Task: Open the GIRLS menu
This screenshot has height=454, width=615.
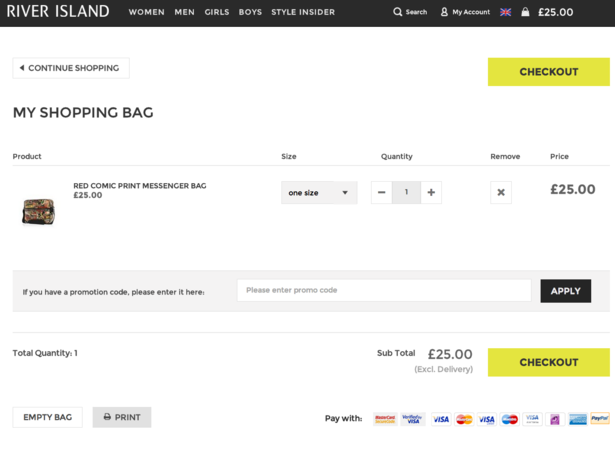Action: 217,12
